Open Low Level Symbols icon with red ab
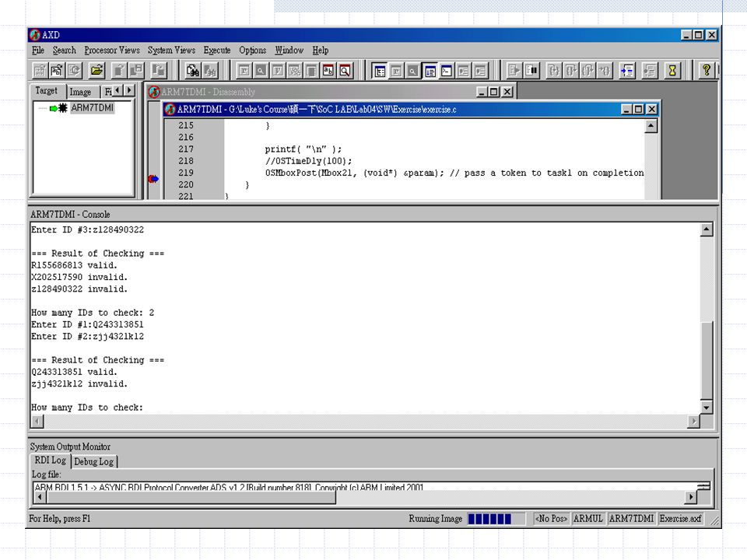The height and width of the screenshot is (560, 747). (328, 71)
